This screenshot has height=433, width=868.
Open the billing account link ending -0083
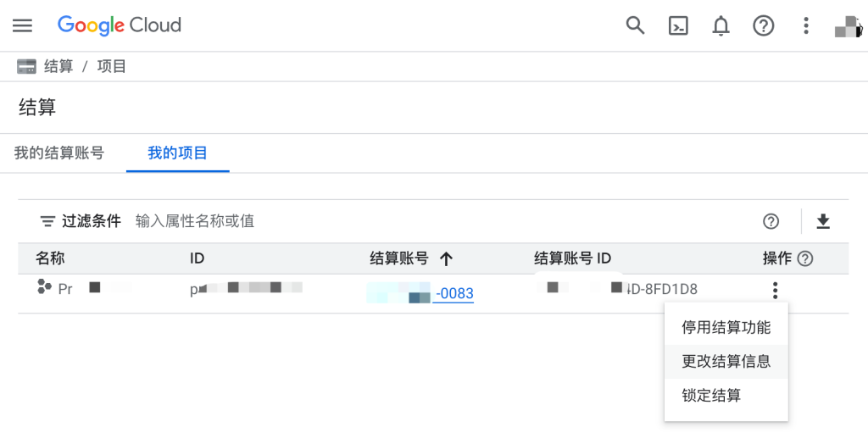click(x=453, y=294)
